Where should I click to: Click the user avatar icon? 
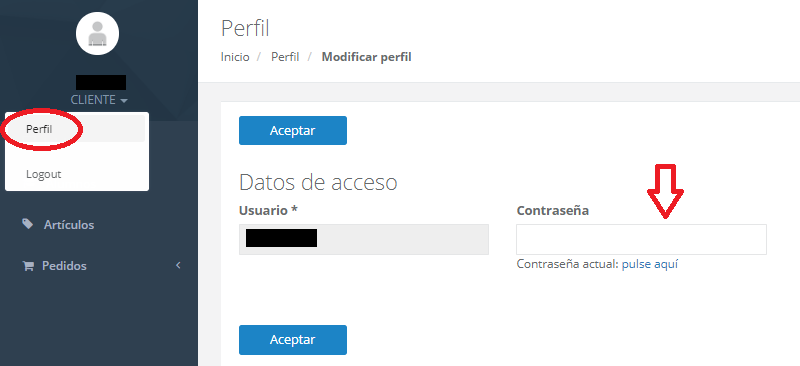pos(97,34)
